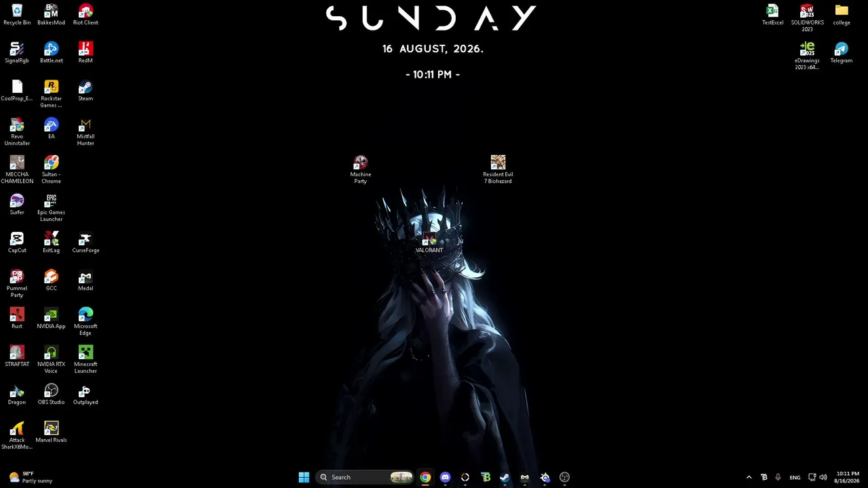Image resolution: width=868 pixels, height=488 pixels.
Task: Select the Pummel Party desktop shortcut
Action: (x=17, y=284)
